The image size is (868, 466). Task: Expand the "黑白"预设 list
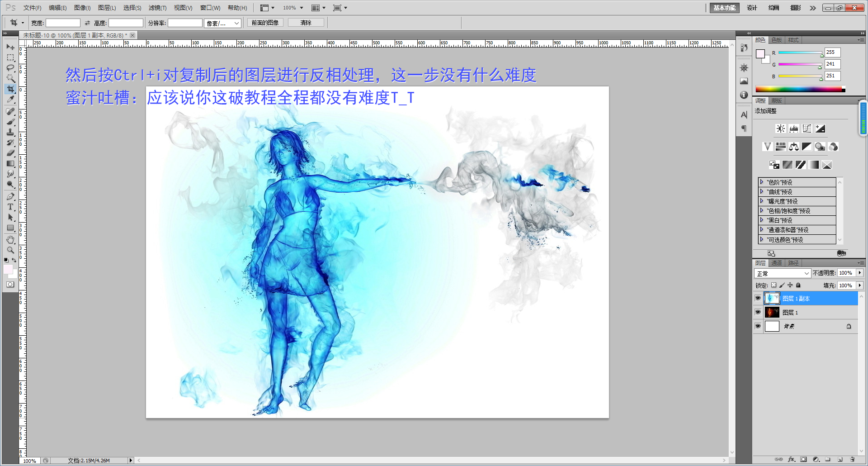coord(762,220)
